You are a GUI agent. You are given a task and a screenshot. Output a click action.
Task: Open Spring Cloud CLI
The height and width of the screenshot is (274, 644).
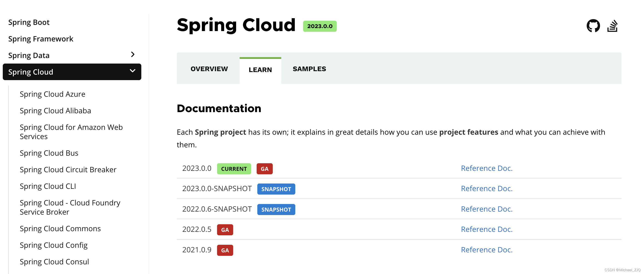[x=48, y=186]
